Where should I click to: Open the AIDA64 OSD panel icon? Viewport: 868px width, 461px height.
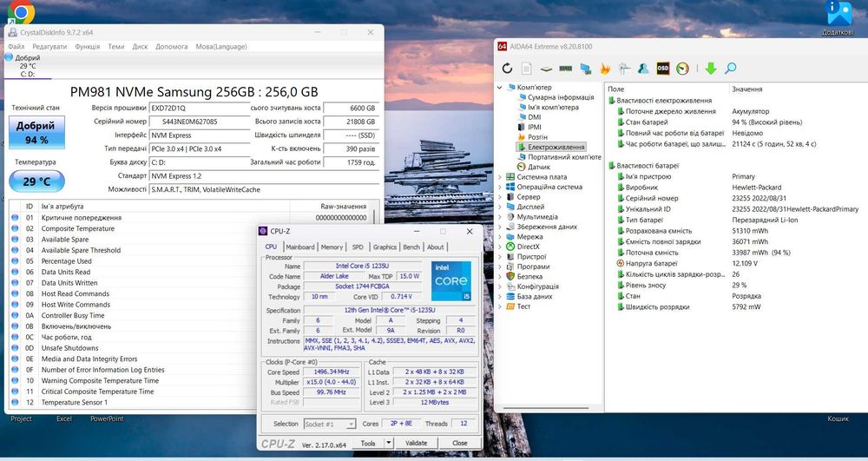662,68
